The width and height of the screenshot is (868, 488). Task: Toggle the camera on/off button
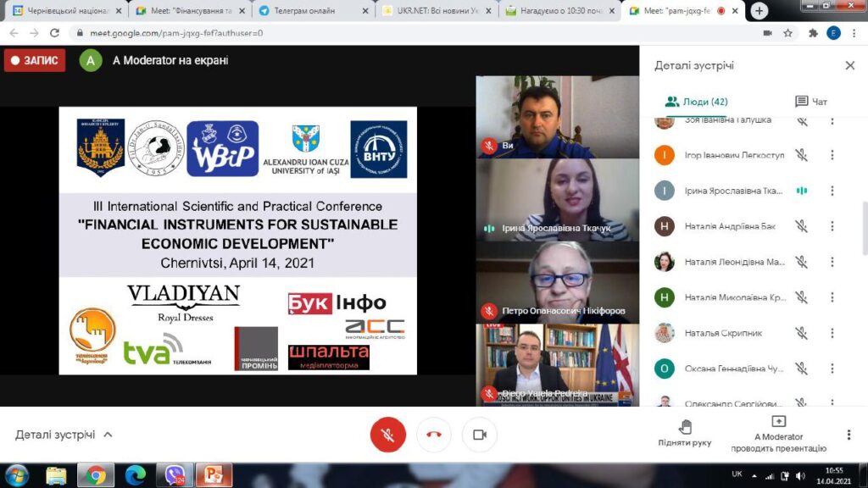tap(479, 435)
